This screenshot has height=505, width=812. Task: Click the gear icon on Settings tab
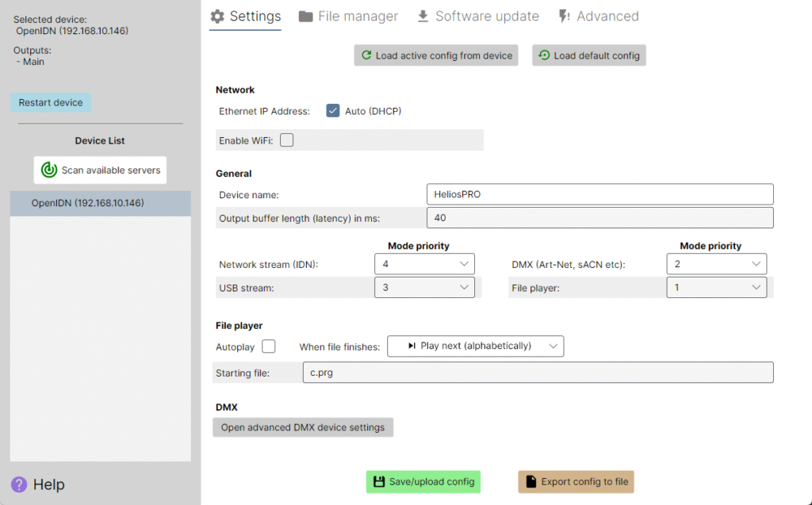click(217, 16)
